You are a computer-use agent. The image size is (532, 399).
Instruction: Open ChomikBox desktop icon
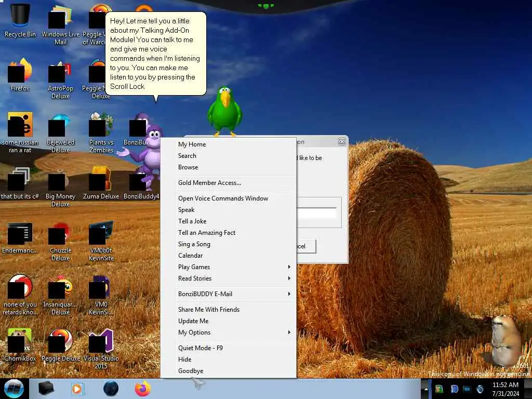20,345
